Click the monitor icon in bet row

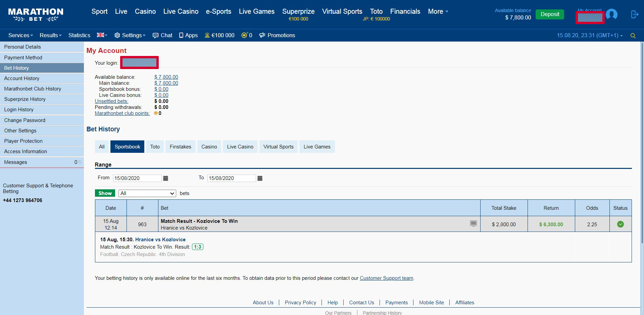click(x=473, y=224)
